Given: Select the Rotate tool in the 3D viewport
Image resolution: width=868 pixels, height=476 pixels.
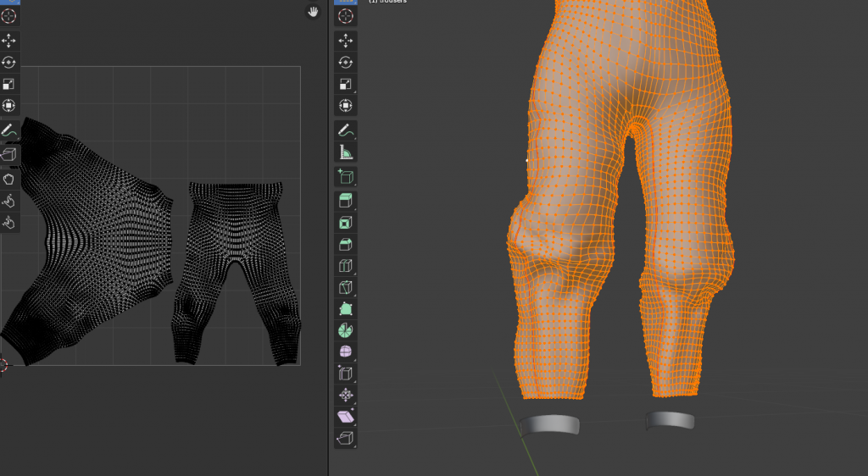Looking at the screenshot, I should 346,62.
